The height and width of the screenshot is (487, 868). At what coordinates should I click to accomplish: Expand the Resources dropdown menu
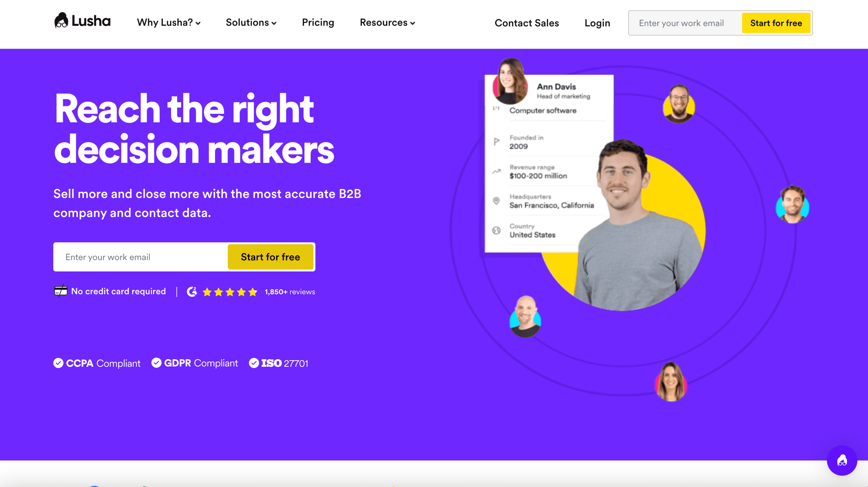387,23
